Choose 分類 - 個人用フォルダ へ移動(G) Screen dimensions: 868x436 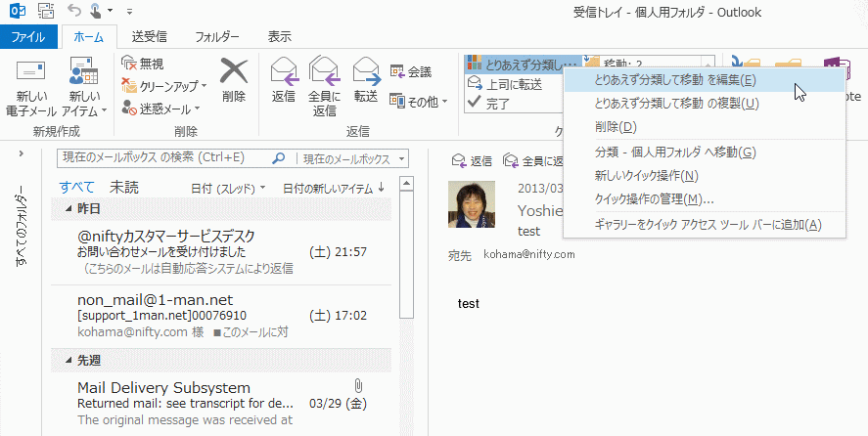coord(705,153)
